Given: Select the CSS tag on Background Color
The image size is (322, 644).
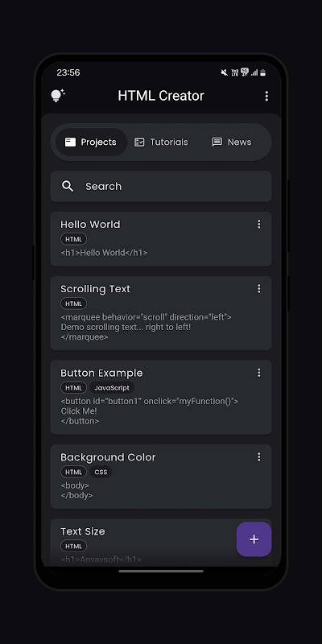Looking at the screenshot, I should [x=101, y=472].
